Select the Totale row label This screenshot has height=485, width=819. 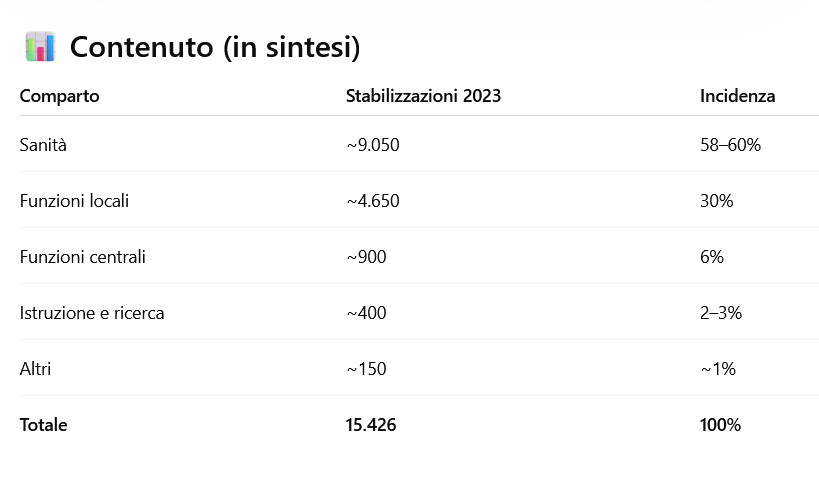(x=44, y=425)
